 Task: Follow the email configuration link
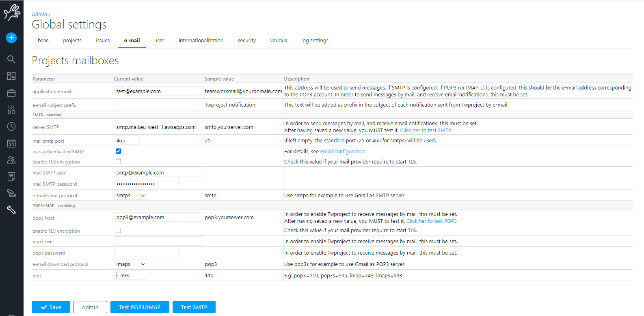tap(343, 152)
